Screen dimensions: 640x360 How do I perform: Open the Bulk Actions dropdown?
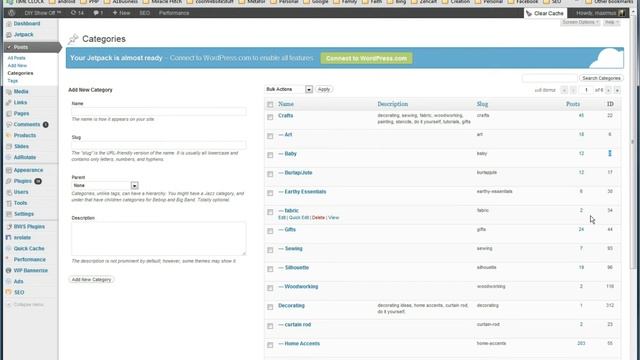289,89
